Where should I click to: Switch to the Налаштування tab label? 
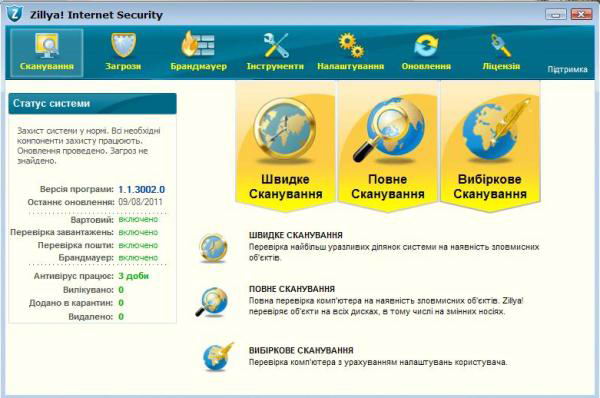point(351,66)
